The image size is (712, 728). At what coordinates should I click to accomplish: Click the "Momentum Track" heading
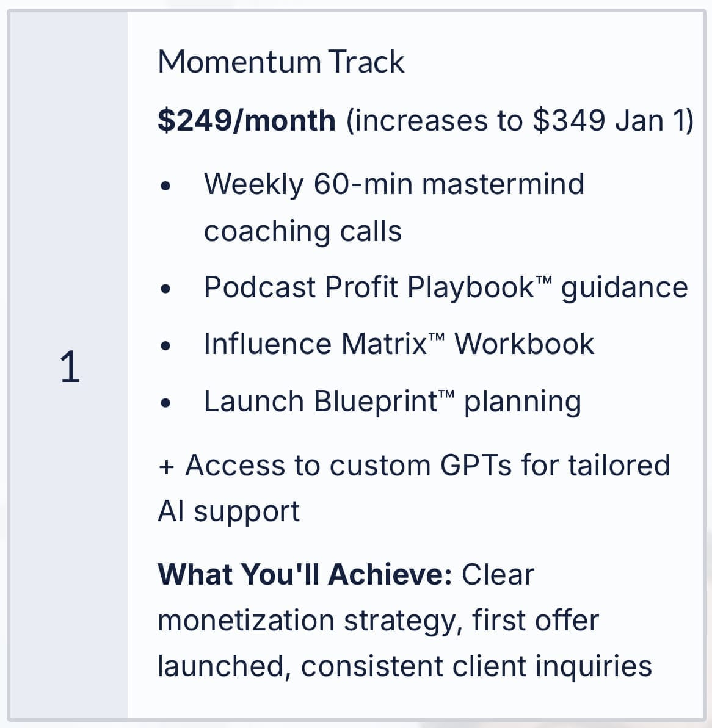pyautogui.click(x=281, y=62)
